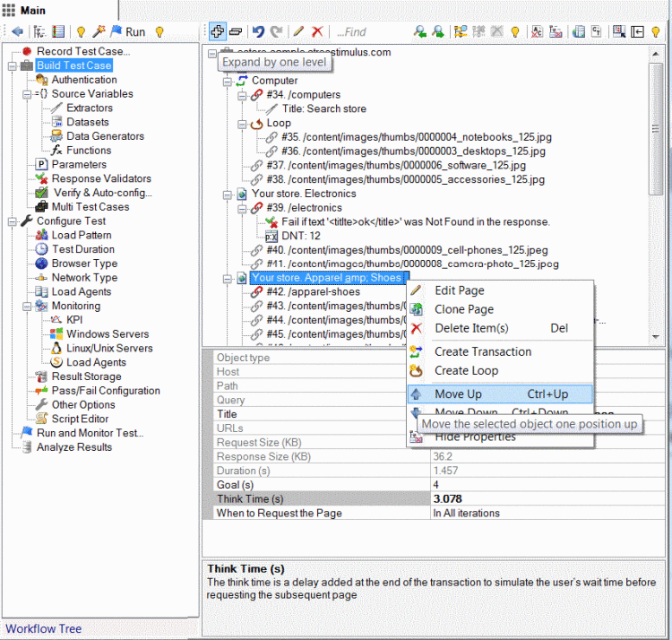The height and width of the screenshot is (640, 672).
Task: Click the test case tree scrollbar thumb
Action: click(x=656, y=128)
